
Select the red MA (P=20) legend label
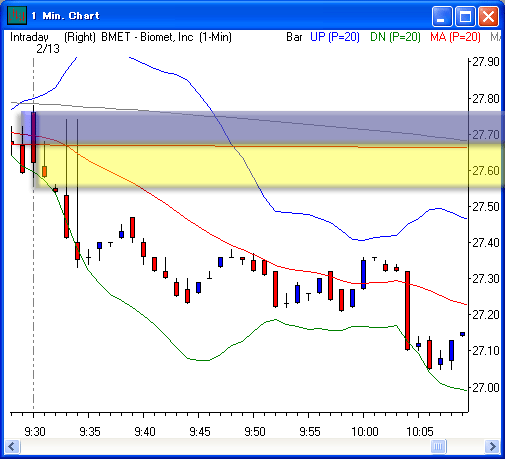[455, 37]
